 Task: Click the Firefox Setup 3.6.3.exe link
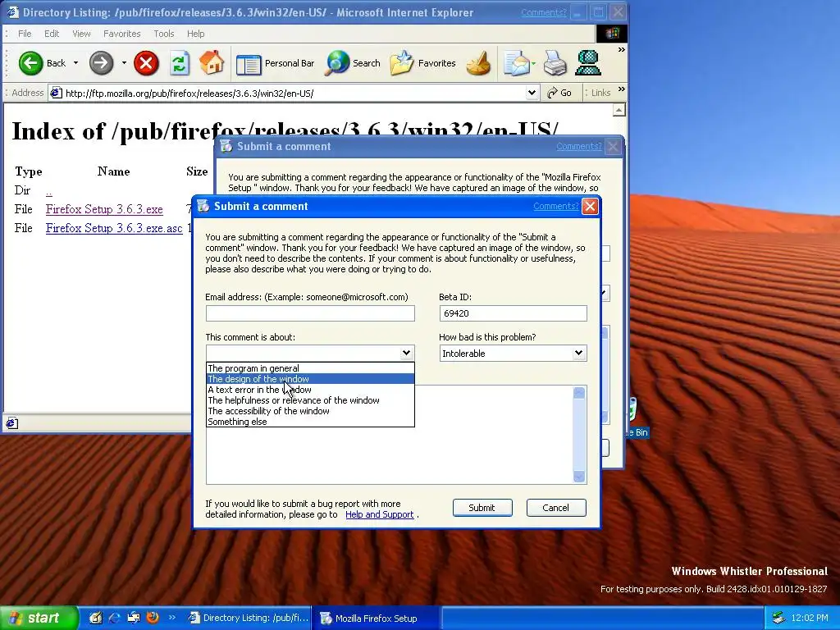pos(104,209)
